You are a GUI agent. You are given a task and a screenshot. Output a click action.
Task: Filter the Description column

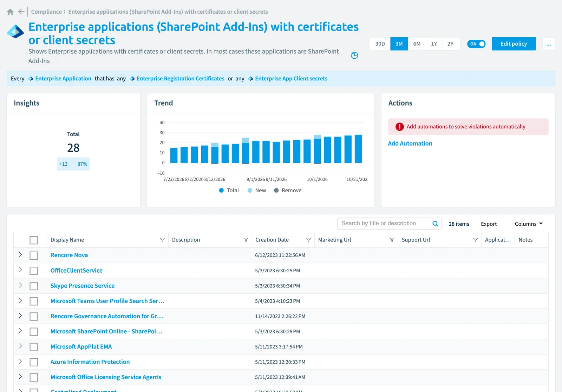[x=246, y=240]
